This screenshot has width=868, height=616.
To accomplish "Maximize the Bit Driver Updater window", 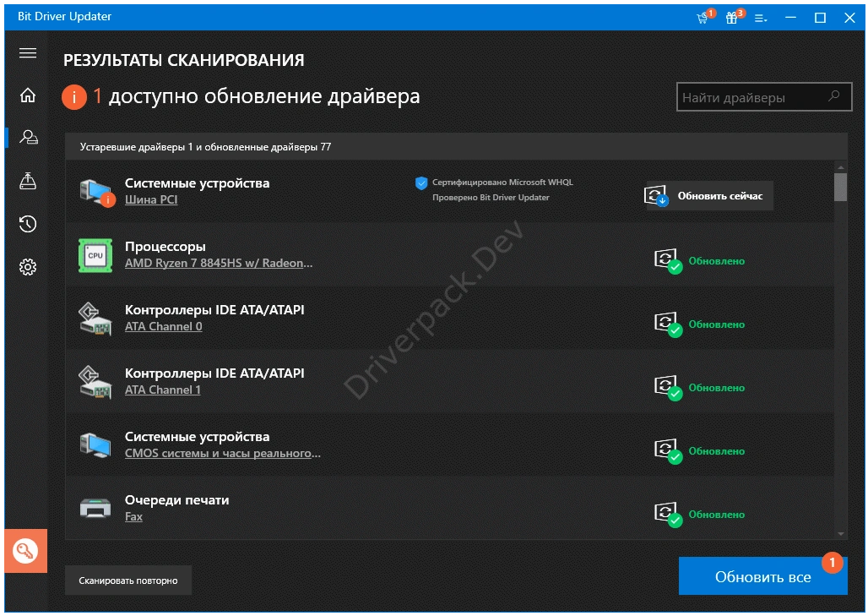I will point(821,18).
